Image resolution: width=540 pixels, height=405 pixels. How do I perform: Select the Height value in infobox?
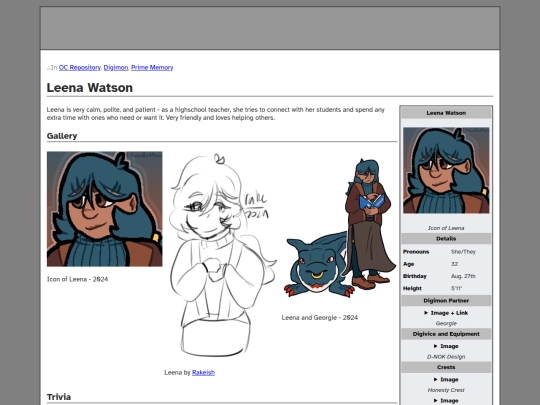click(x=456, y=288)
